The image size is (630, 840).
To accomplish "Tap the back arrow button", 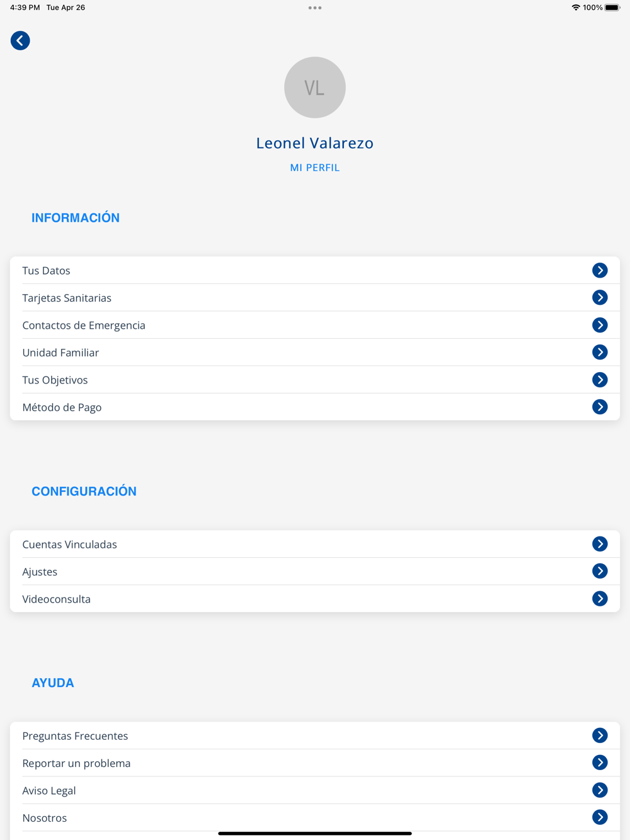I will (x=20, y=40).
